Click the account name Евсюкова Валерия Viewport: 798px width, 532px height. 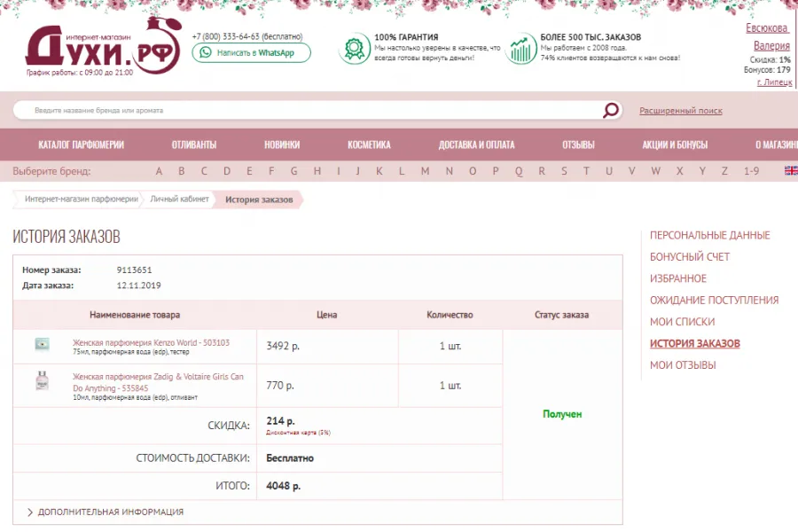pyautogui.click(x=768, y=36)
